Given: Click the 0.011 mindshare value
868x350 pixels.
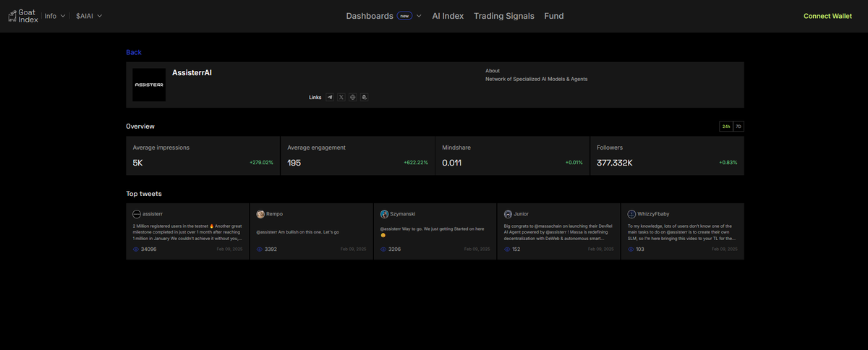Looking at the screenshot, I should tap(451, 163).
